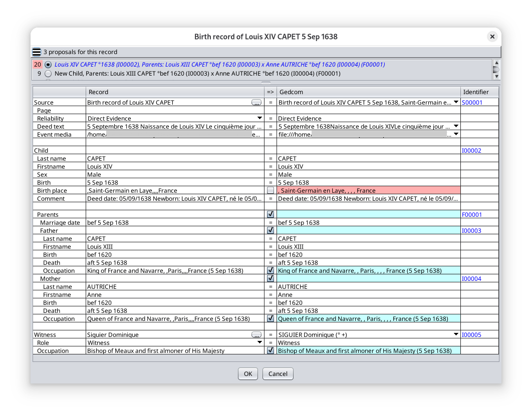This screenshot has width=532, height=417.
Task: Click the Gedcom column header
Action: [369, 92]
